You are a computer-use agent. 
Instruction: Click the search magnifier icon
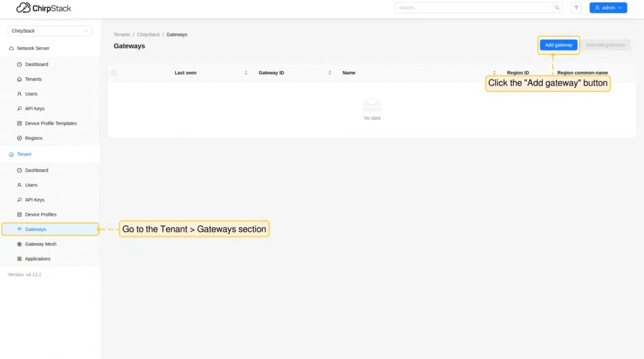pos(557,8)
